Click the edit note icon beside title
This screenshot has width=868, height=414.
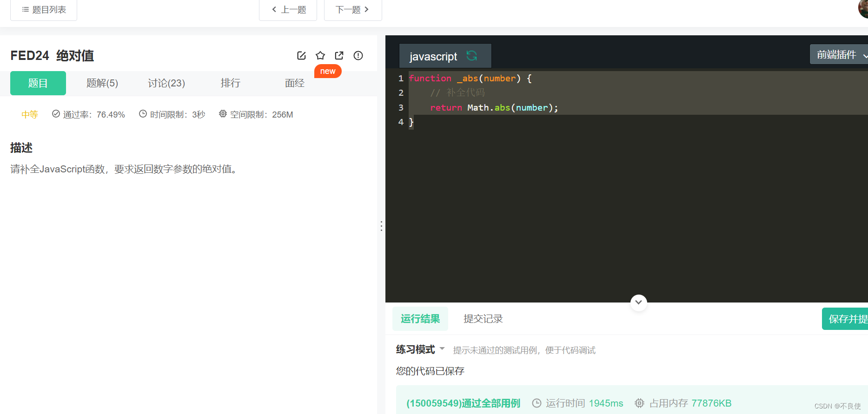pyautogui.click(x=301, y=56)
